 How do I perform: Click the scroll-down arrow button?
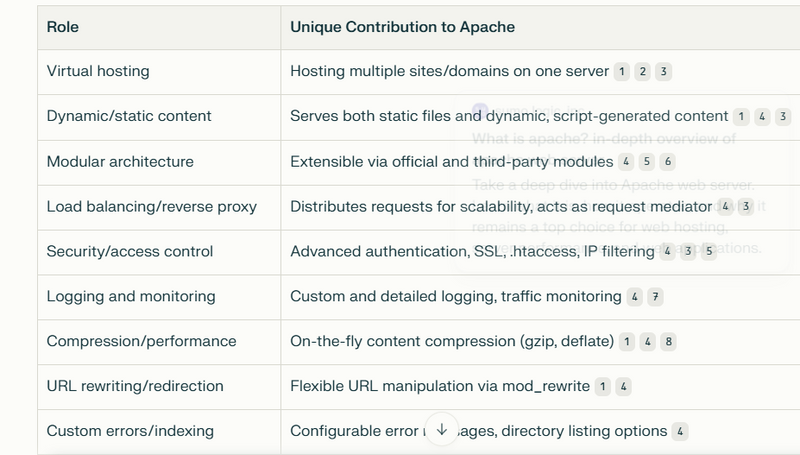coord(441,429)
